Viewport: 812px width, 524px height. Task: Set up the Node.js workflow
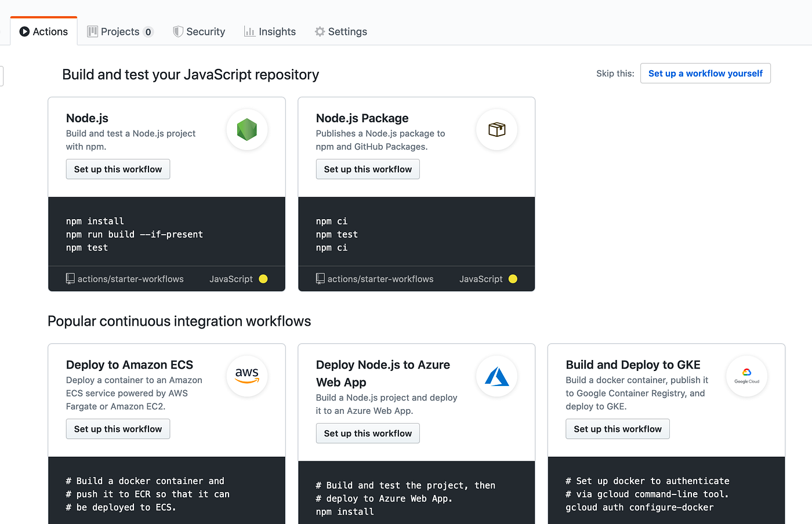[118, 169]
